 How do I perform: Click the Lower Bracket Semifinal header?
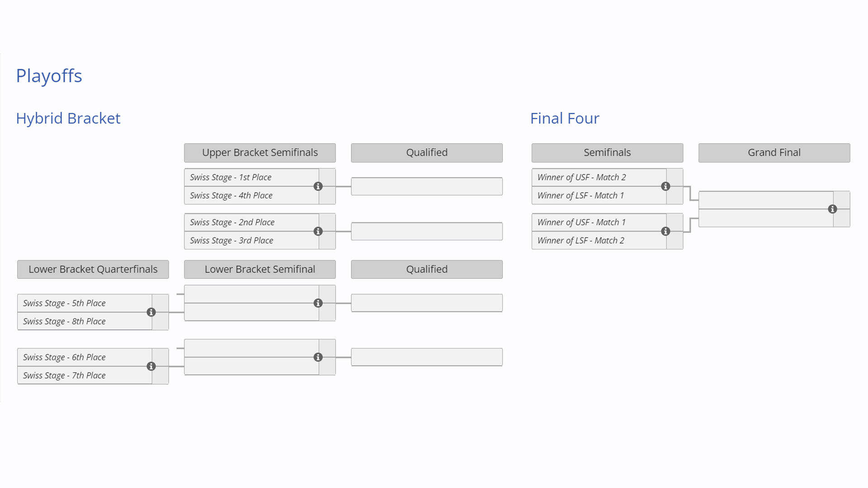click(x=260, y=269)
